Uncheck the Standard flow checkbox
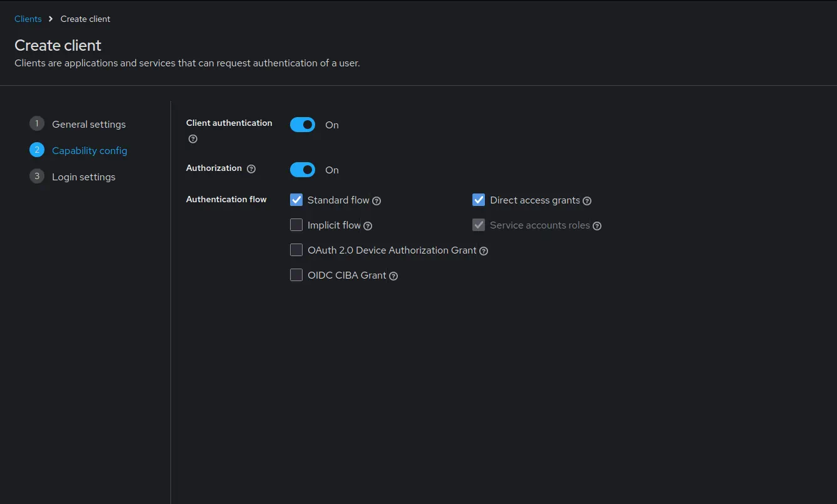This screenshot has height=504, width=837. [x=296, y=200]
